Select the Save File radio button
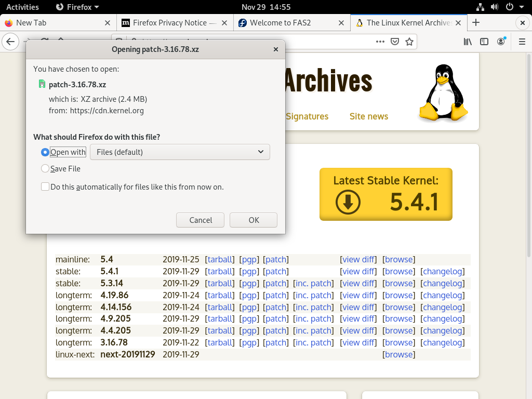532x399 pixels. point(45,168)
